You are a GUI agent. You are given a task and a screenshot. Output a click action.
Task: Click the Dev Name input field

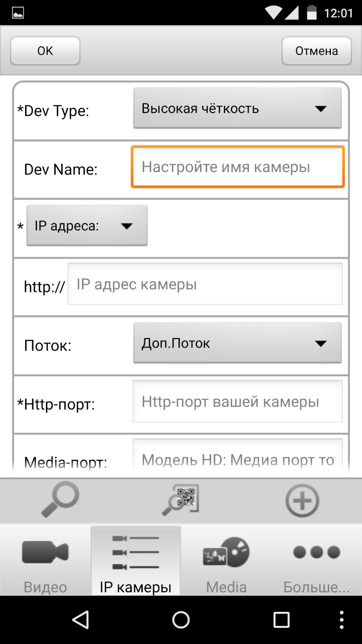click(x=237, y=167)
